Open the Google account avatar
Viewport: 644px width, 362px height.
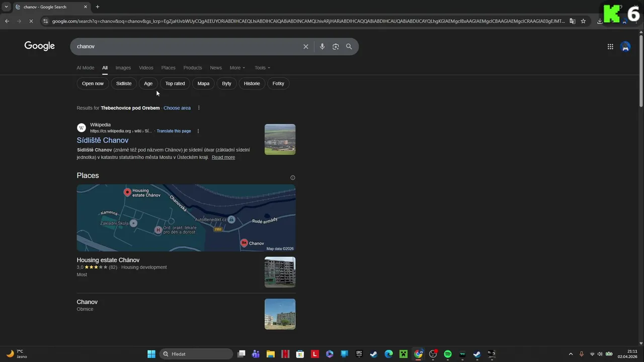click(625, 46)
